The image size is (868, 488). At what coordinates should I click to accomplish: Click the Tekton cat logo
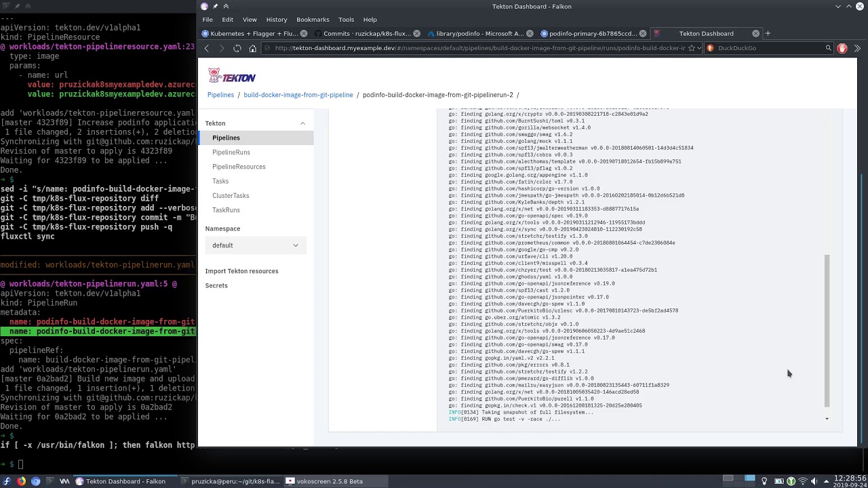coord(231,76)
